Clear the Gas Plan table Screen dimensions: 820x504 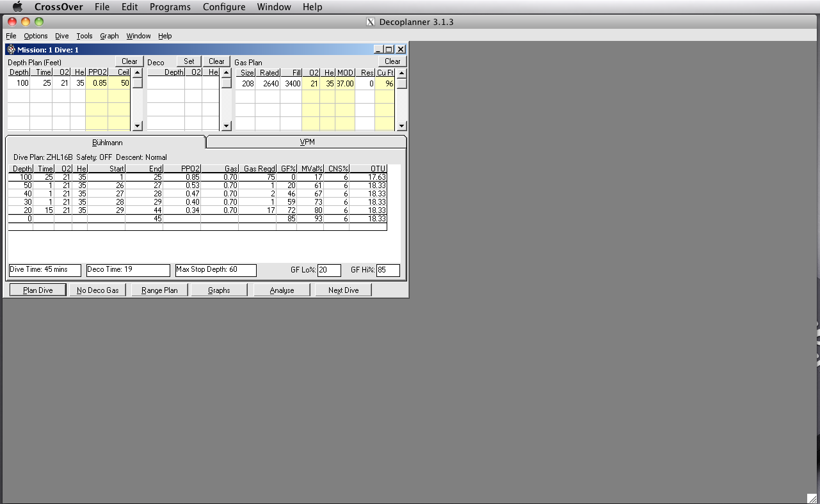tap(392, 61)
